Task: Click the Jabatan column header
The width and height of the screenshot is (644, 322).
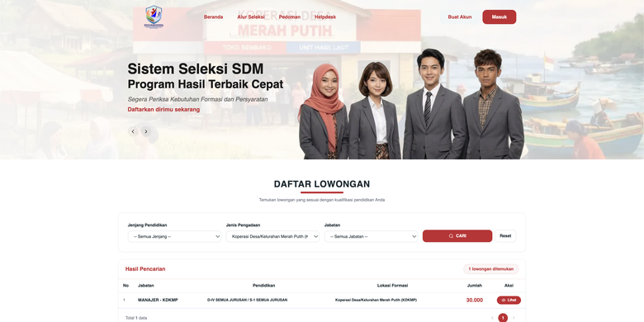Action: coord(146,286)
